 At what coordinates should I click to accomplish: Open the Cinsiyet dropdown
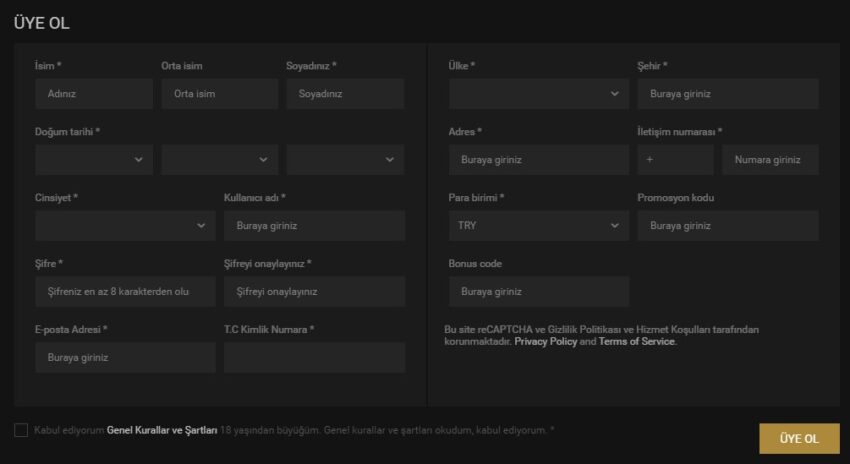click(124, 226)
